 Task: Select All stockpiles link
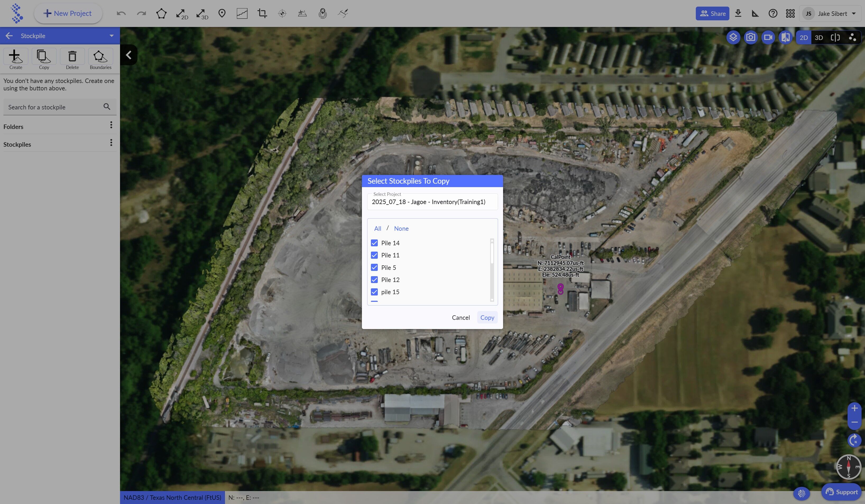pos(378,229)
